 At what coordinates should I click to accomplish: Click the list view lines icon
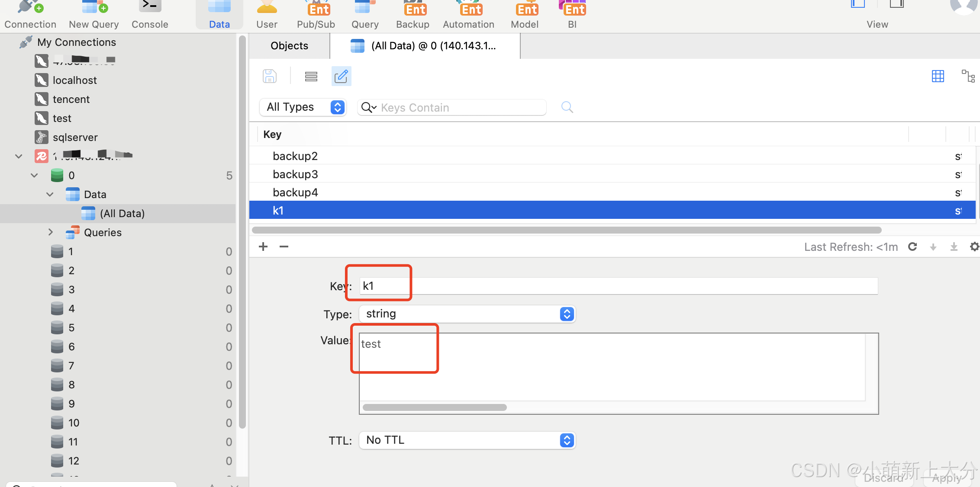tap(311, 77)
